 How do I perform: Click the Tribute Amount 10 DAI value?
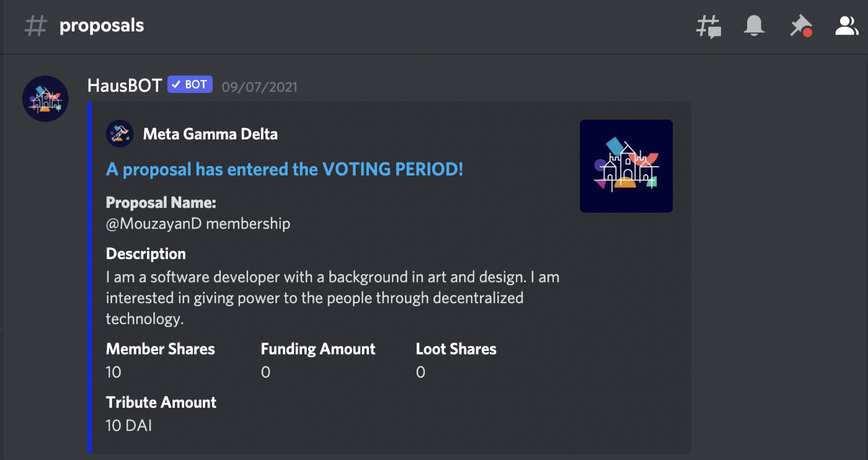[129, 425]
